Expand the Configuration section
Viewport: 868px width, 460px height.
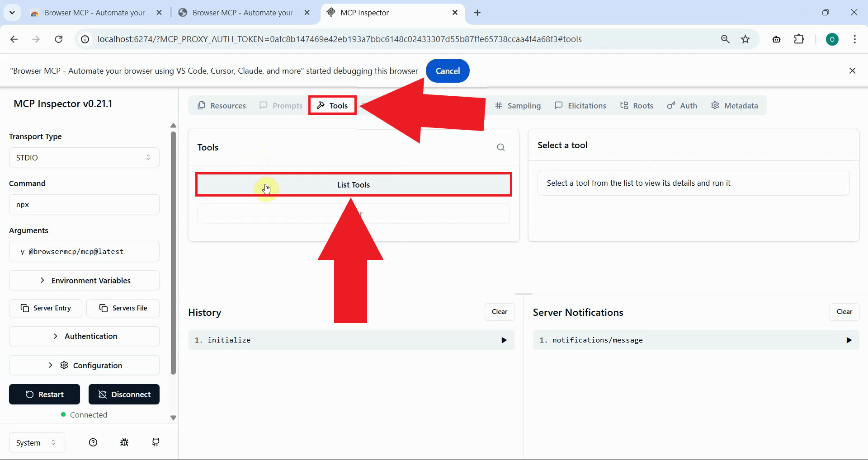tap(84, 365)
